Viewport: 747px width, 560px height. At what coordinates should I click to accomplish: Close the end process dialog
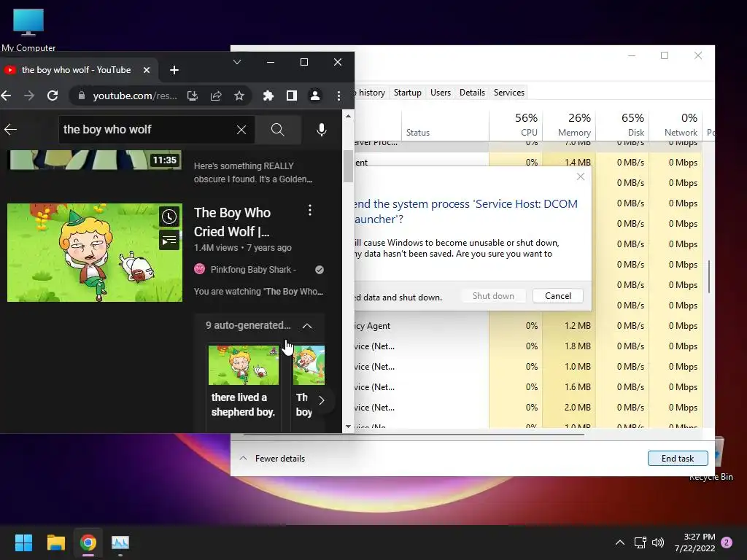click(580, 176)
